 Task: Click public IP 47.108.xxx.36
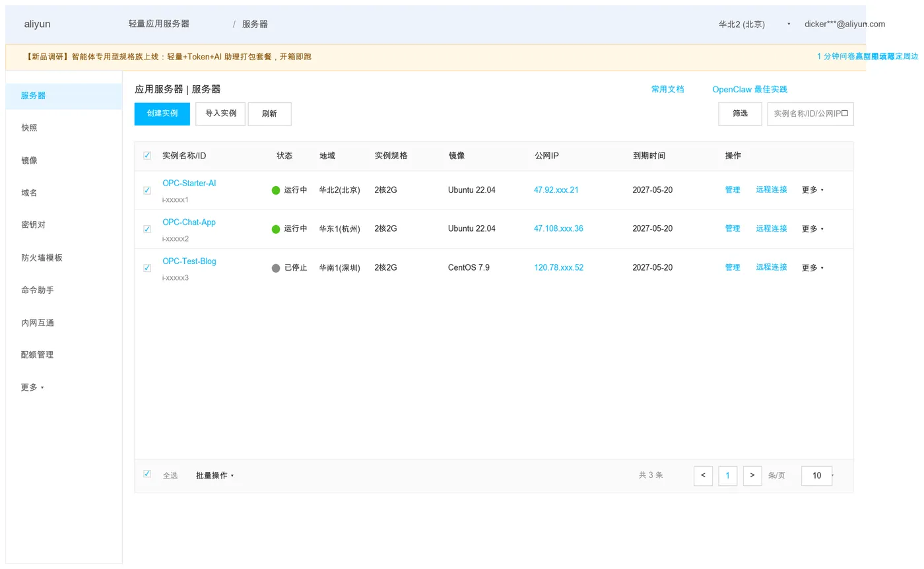558,229
